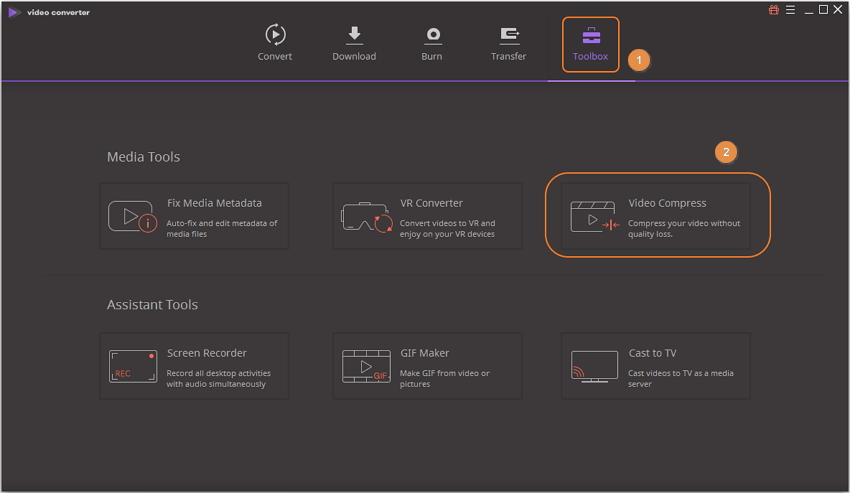Close the video converter window
Image resolution: width=850 pixels, height=493 pixels.
[838, 10]
